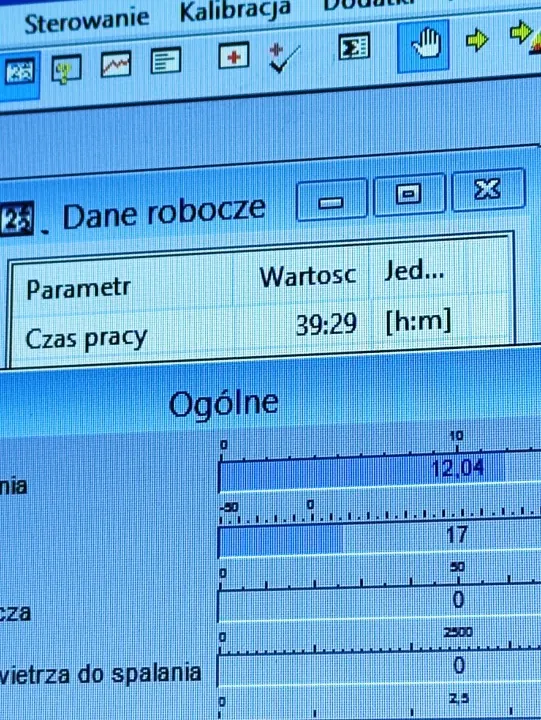Click the zero gauge under the 50 scale
Screen dimensions: 541x720
379,601
